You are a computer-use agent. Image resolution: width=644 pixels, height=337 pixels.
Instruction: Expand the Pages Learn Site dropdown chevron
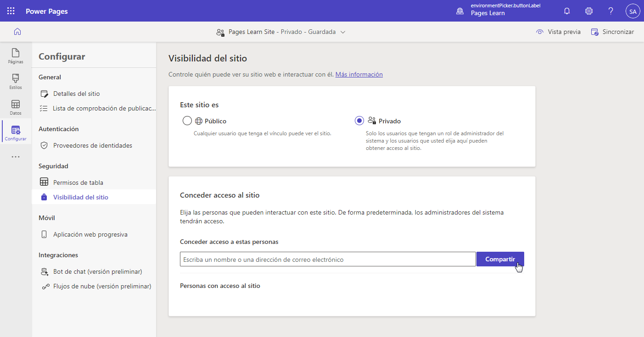(343, 32)
